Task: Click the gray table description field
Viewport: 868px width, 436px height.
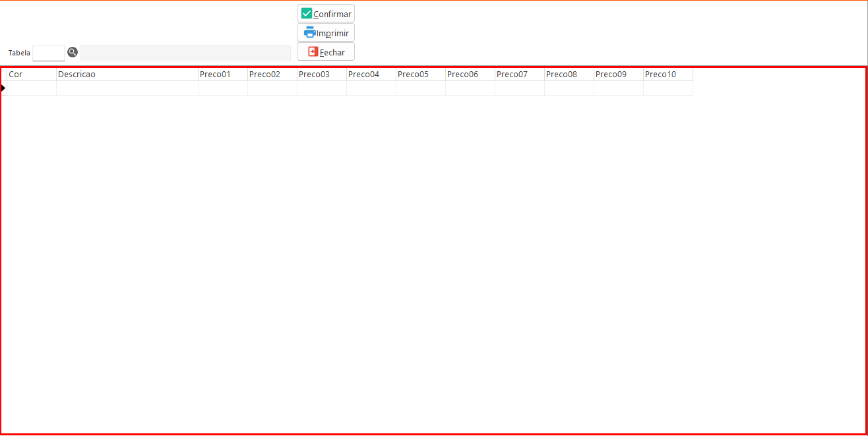Action: [185, 53]
